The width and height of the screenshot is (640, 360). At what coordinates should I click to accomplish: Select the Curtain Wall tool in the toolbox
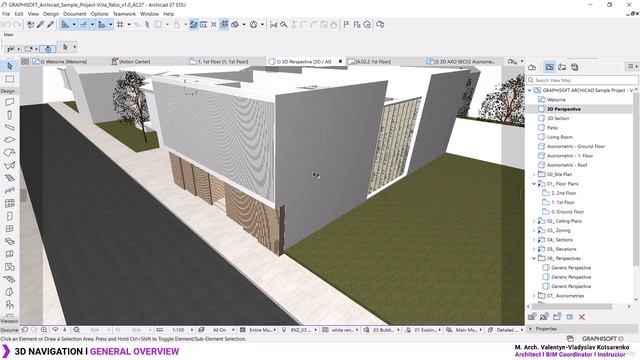click(x=10, y=203)
